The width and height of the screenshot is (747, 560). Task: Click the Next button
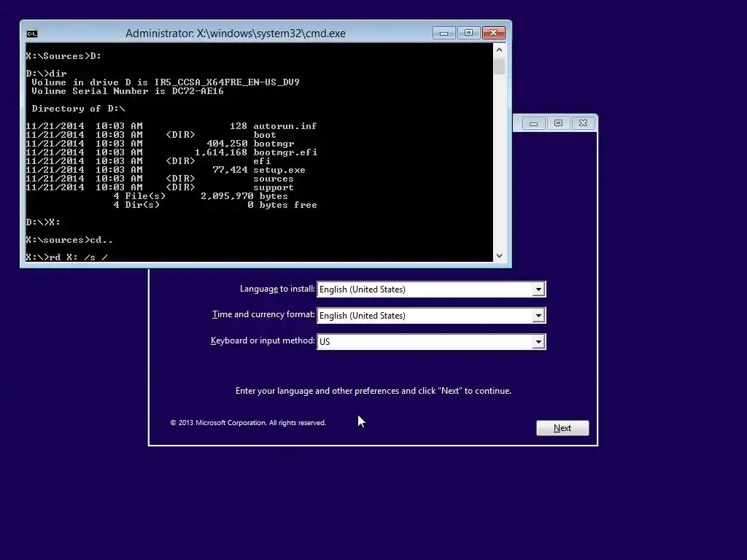click(562, 428)
